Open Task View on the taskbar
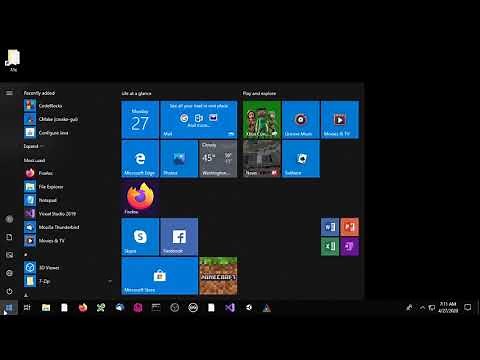This screenshot has width=480, height=360. click(x=27, y=308)
